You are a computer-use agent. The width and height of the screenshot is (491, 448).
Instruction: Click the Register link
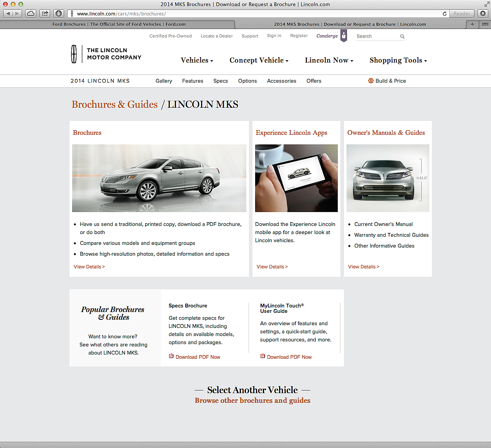tap(299, 36)
